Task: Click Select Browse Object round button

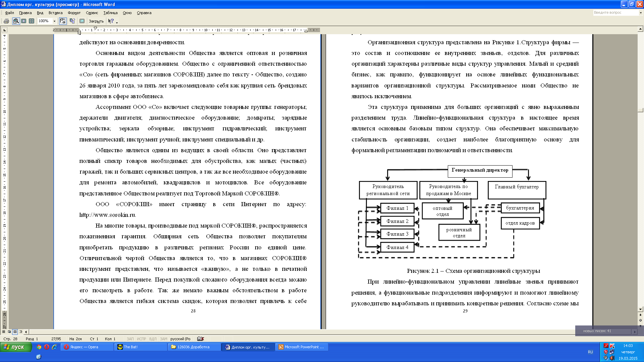Action: pos(641,320)
